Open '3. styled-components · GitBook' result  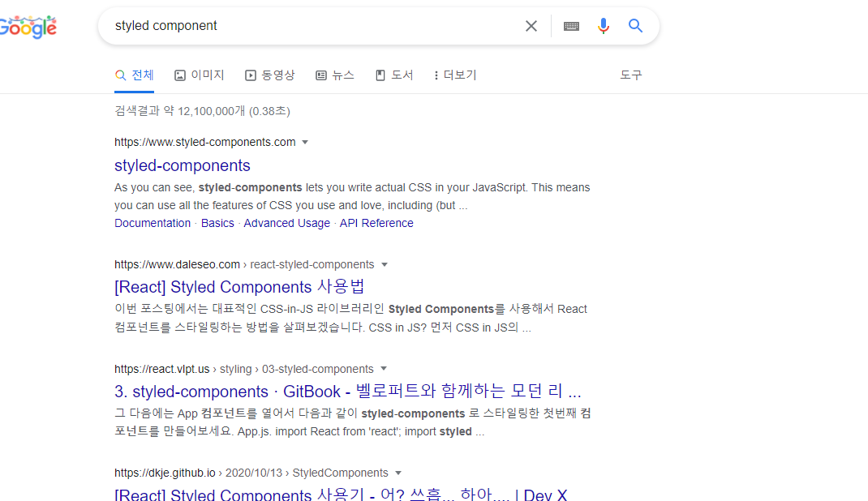[x=348, y=392]
